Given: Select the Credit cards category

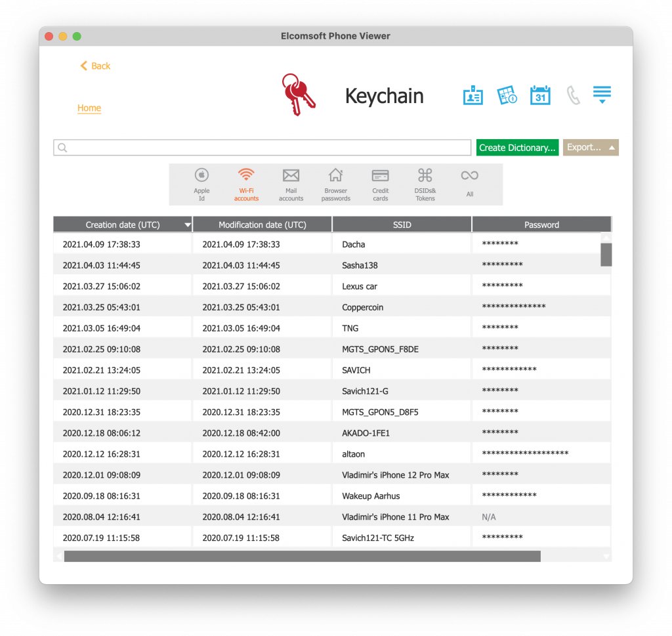Looking at the screenshot, I should coord(380,184).
